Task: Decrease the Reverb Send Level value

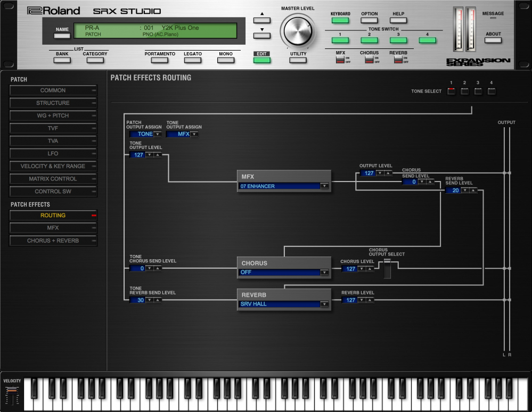Action: tap(465, 191)
